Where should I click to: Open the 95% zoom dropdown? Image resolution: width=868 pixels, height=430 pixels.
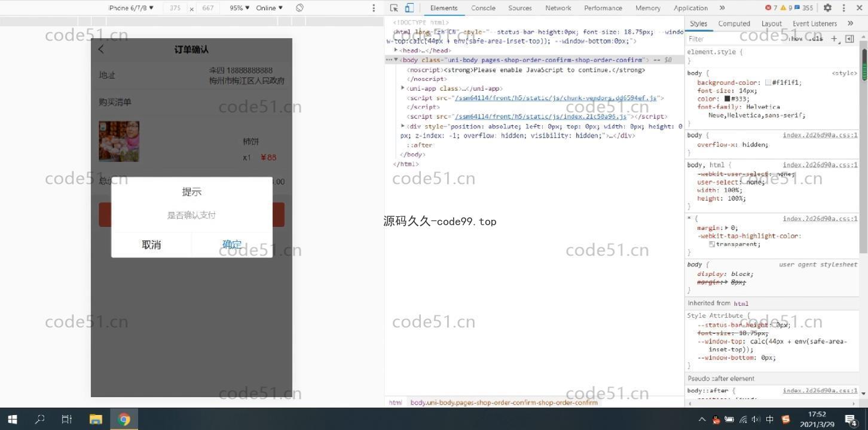pos(240,8)
